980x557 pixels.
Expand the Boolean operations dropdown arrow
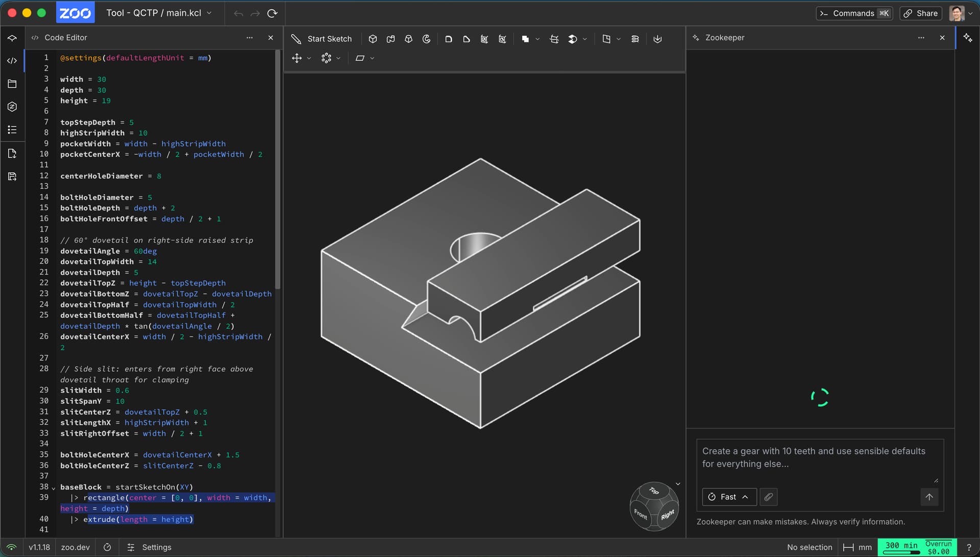(x=537, y=39)
